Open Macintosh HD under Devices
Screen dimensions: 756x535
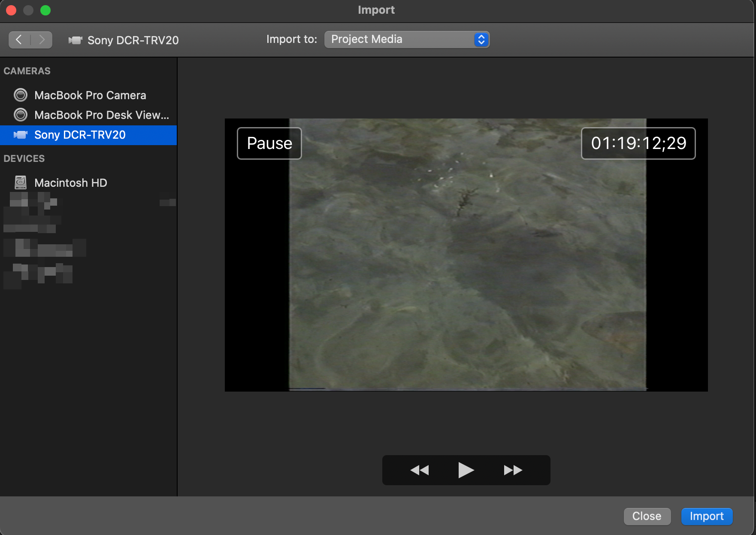pos(70,183)
